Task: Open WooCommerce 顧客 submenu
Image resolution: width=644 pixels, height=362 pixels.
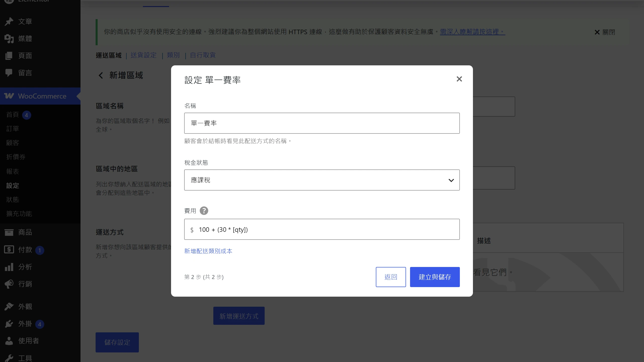Action: 13,143
